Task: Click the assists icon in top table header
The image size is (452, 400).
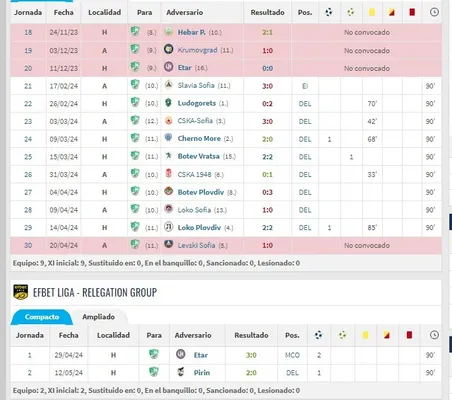Action: point(351,12)
